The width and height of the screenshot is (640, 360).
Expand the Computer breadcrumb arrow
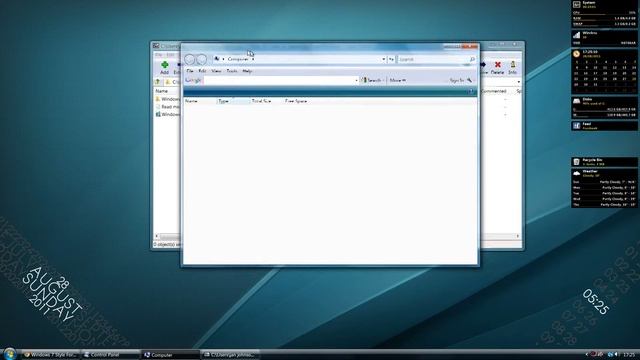[253, 59]
